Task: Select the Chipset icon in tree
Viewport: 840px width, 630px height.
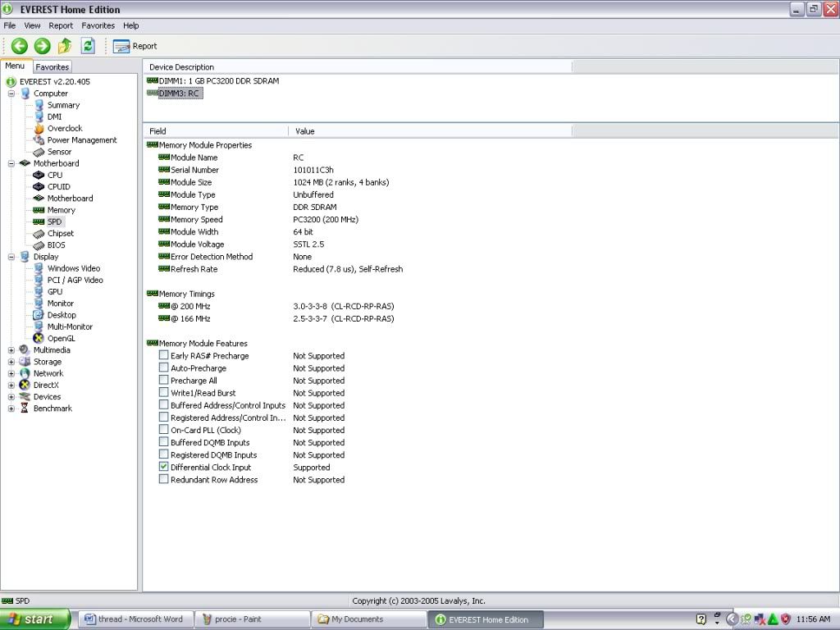Action: click(39, 234)
